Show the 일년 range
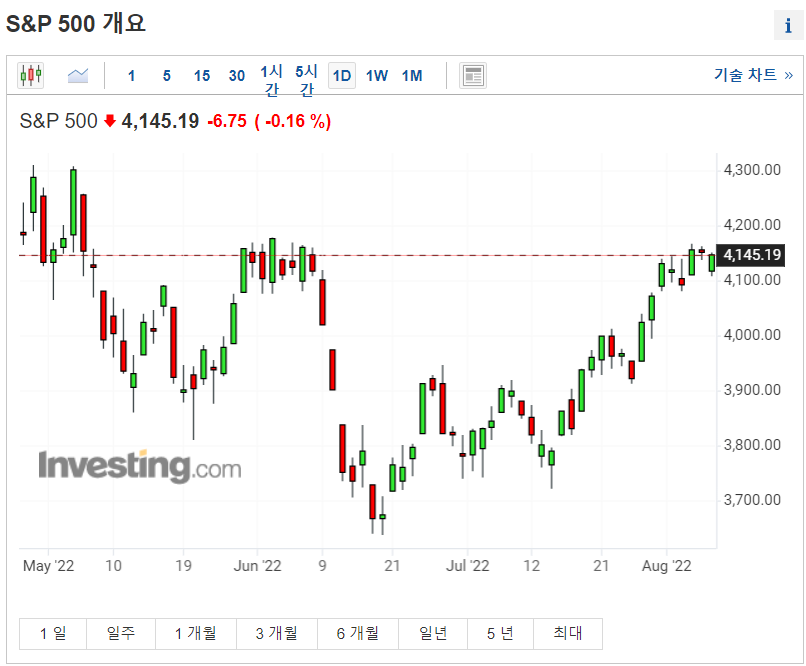Image resolution: width=806 pixels, height=666 pixels. point(433,634)
